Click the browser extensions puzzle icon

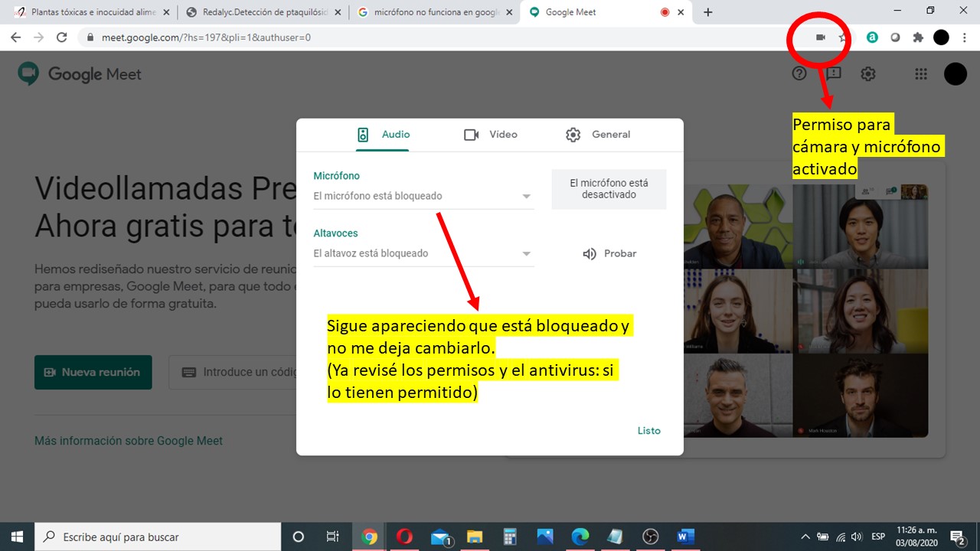[x=916, y=37]
